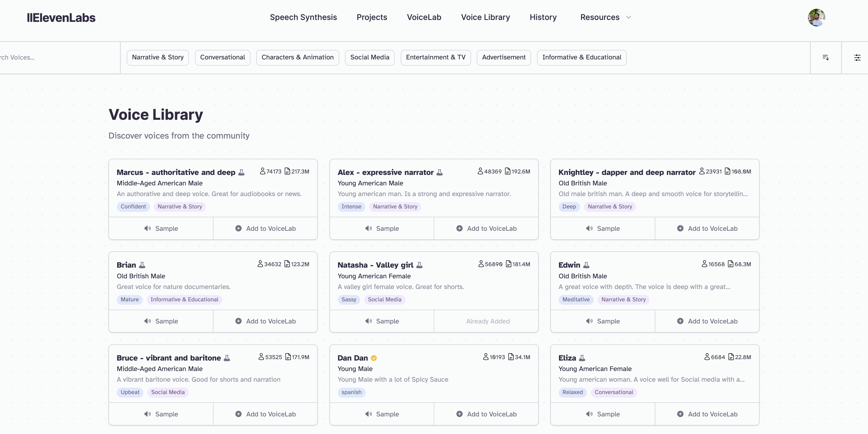Play the Sample for Marcus
Screen dimensions: 868x434
coord(161,228)
